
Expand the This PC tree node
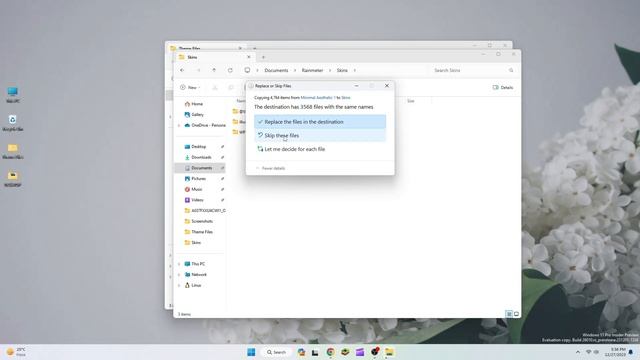click(x=179, y=264)
